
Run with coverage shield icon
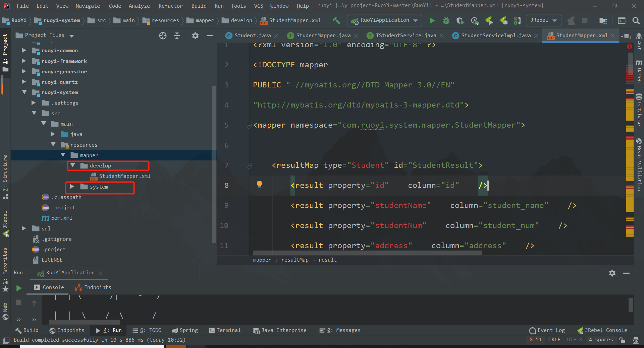coord(460,21)
